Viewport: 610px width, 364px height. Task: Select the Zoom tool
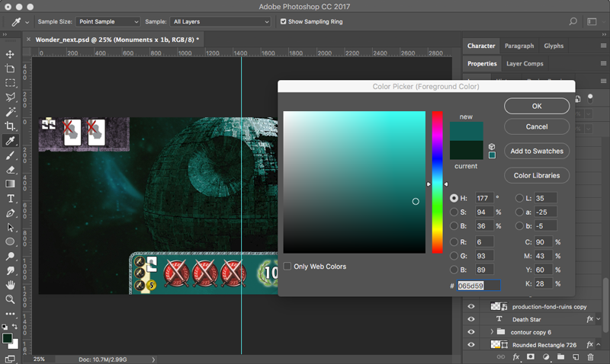point(10,299)
